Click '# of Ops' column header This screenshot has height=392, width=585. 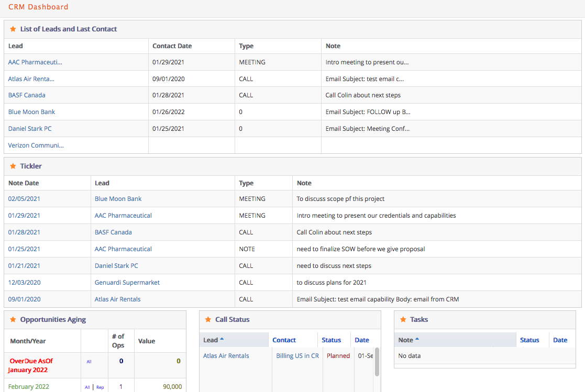click(118, 341)
